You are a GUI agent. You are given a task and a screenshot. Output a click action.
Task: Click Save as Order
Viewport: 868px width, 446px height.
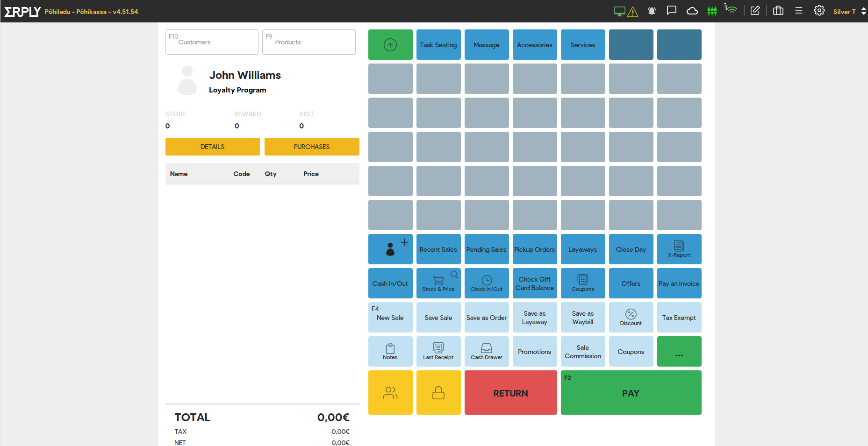(487, 318)
